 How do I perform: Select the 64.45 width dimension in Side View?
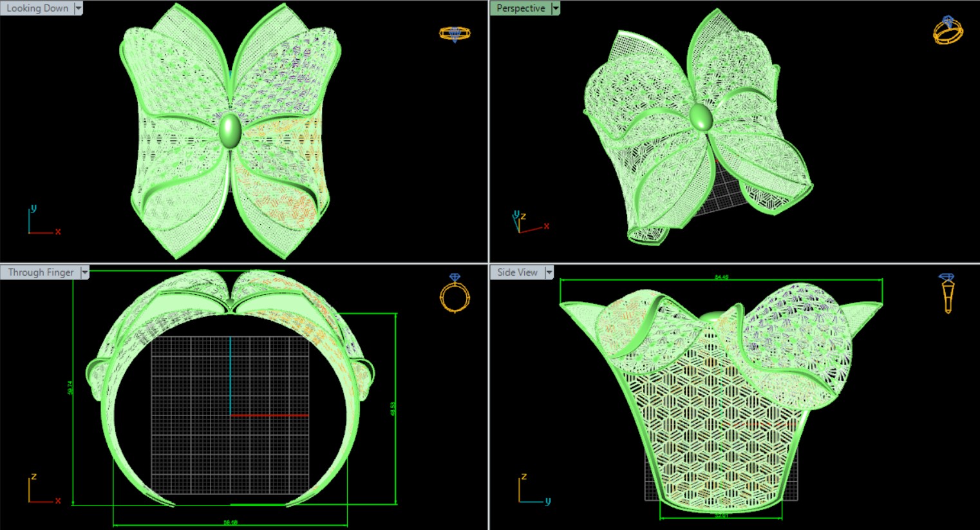pos(721,278)
